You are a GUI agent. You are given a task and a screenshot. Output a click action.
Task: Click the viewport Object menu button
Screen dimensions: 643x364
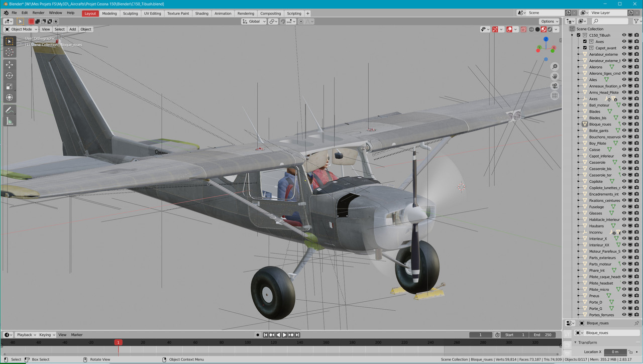pos(86,29)
